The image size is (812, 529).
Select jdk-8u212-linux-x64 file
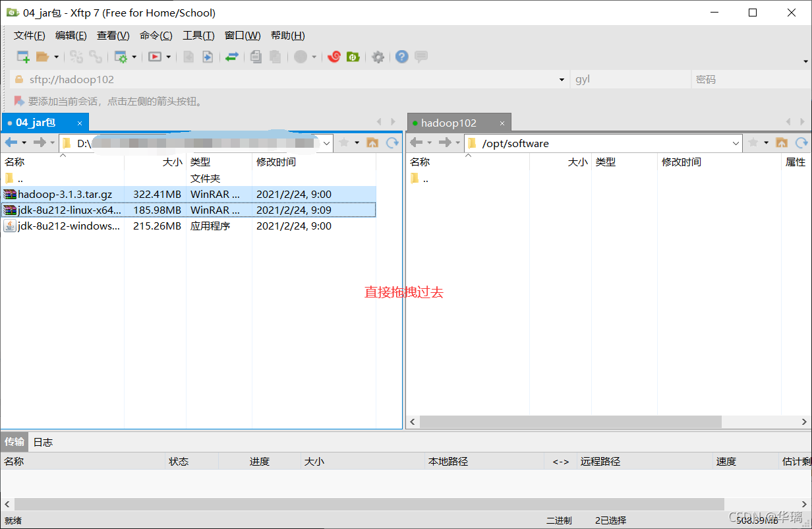tap(188, 210)
